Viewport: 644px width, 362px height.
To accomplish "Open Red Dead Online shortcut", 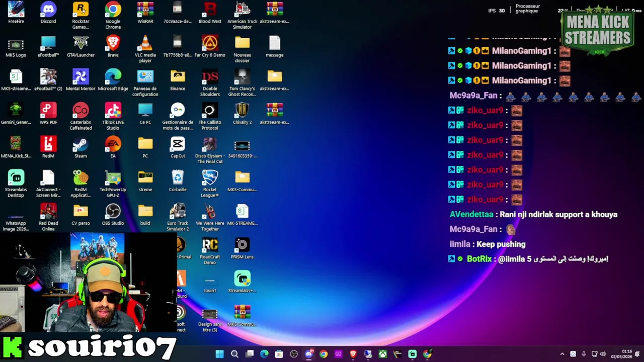I will point(48,217).
